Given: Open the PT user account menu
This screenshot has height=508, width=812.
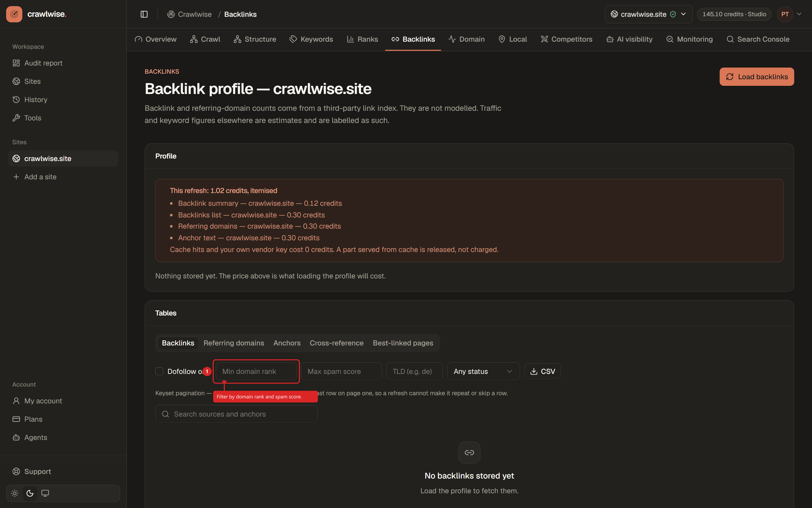Looking at the screenshot, I should tap(789, 14).
